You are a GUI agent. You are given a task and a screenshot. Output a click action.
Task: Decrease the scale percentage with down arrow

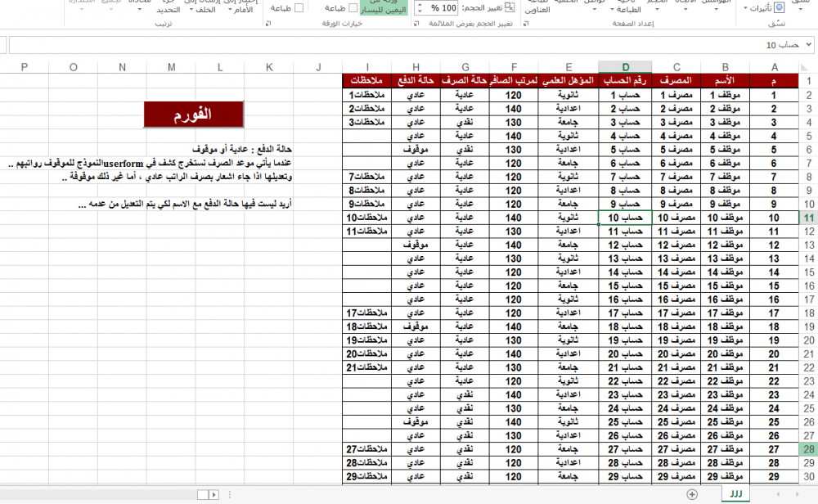coord(420,11)
